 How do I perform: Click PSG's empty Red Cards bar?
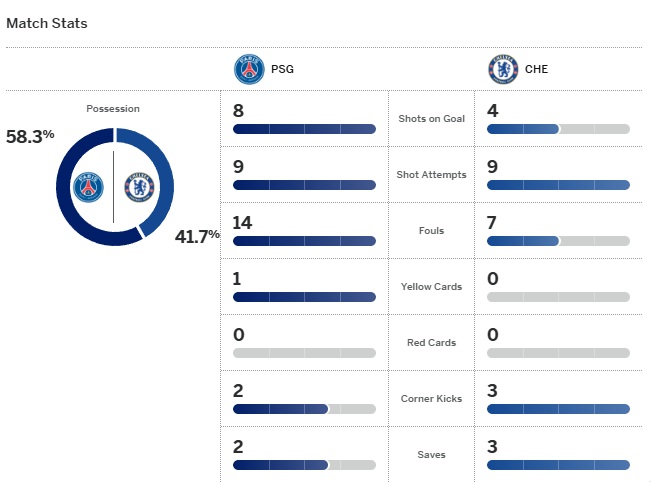[304, 353]
